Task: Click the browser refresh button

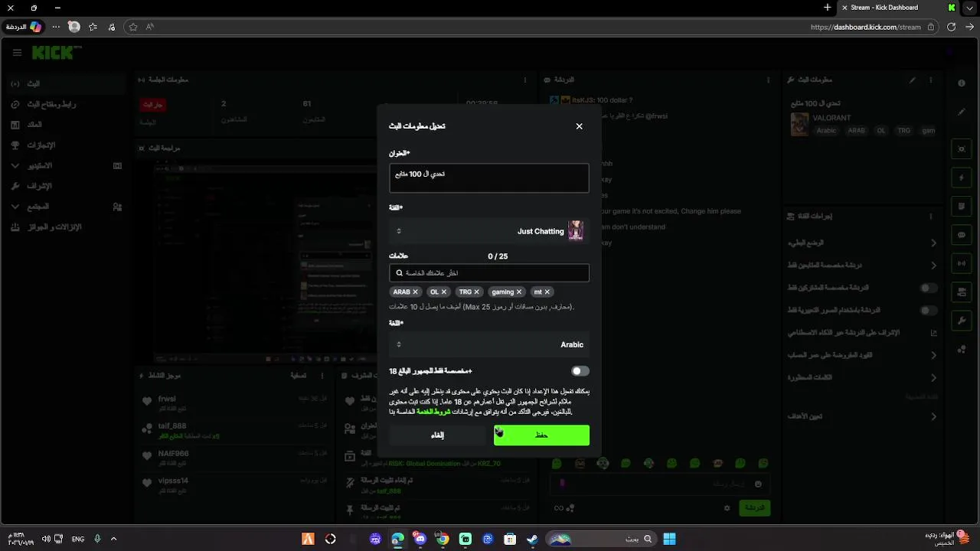Action: [x=951, y=27]
